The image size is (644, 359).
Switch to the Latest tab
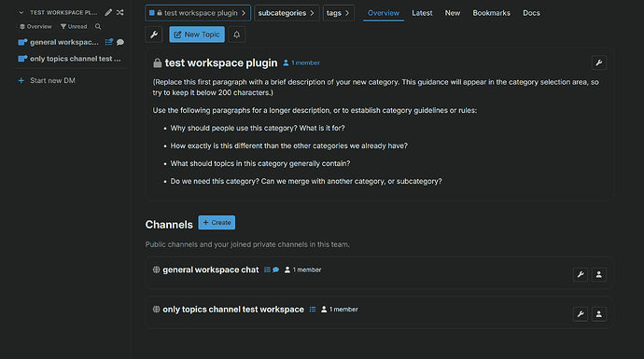tap(422, 13)
